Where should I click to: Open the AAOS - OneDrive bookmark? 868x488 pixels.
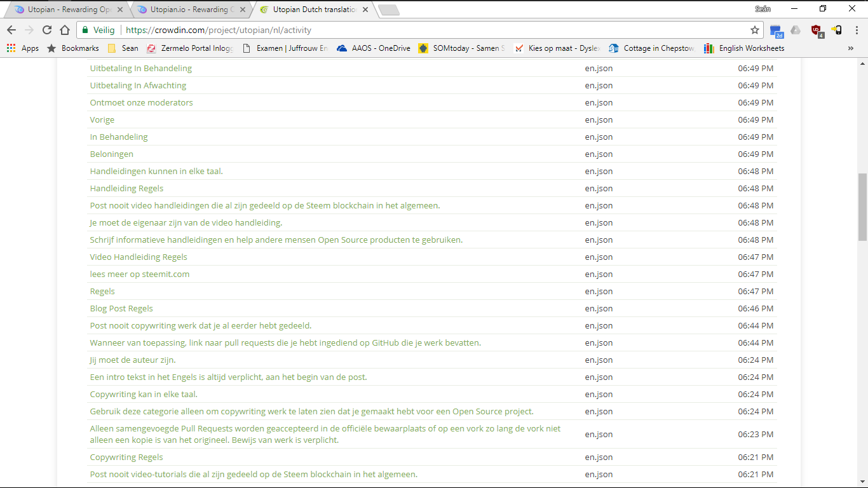pos(374,48)
